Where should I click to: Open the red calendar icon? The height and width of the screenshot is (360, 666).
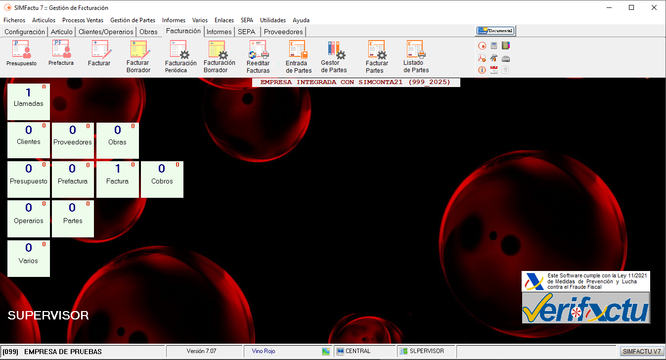pyautogui.click(x=494, y=70)
